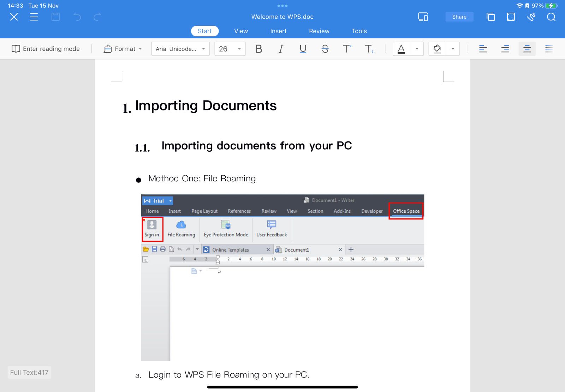Viewport: 565px width, 392px height.
Task: Toggle underline formatting
Action: [x=303, y=49]
